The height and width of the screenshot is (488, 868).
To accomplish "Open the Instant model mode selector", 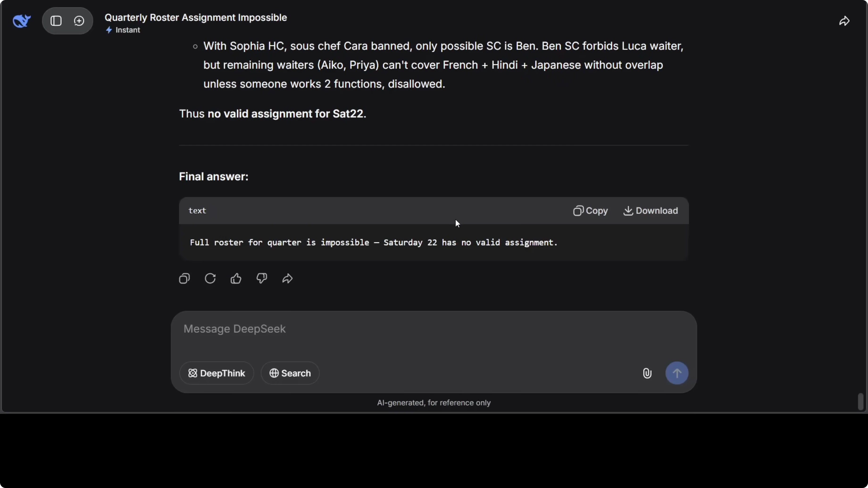I will click(123, 30).
